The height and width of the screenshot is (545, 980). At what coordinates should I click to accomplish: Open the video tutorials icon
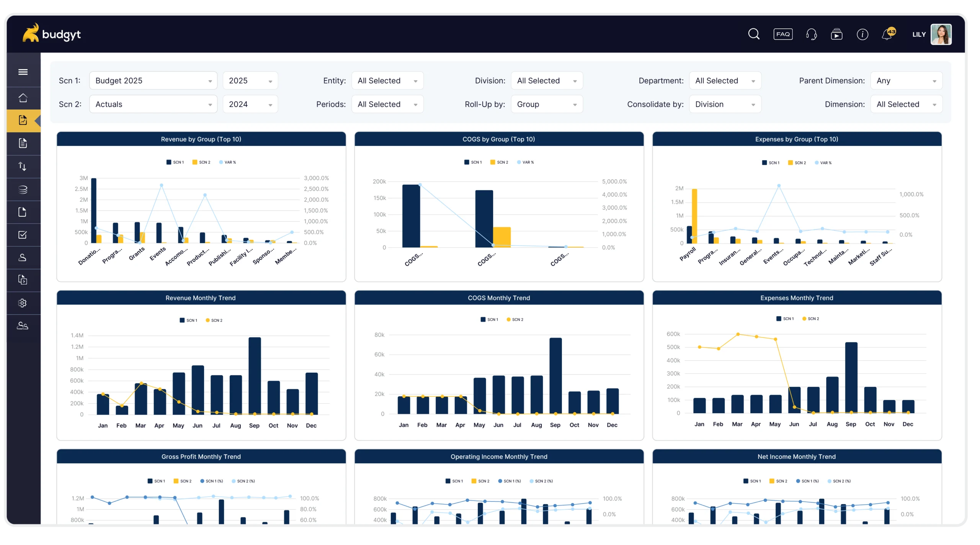(x=836, y=34)
